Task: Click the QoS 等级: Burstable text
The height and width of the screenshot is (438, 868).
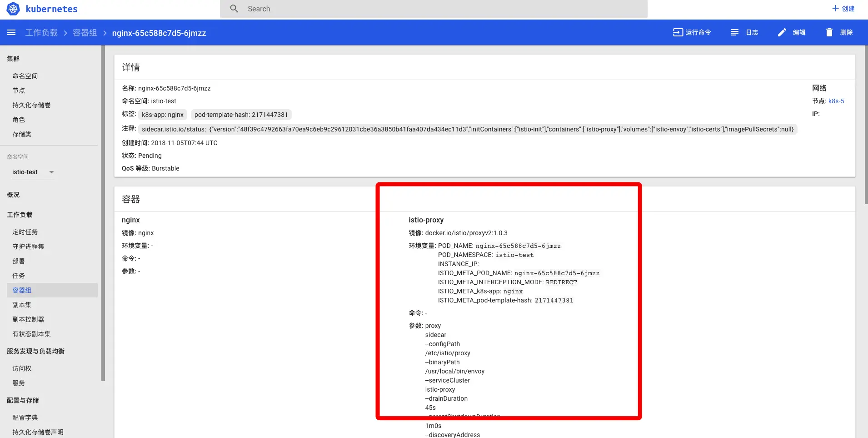Action: point(150,168)
